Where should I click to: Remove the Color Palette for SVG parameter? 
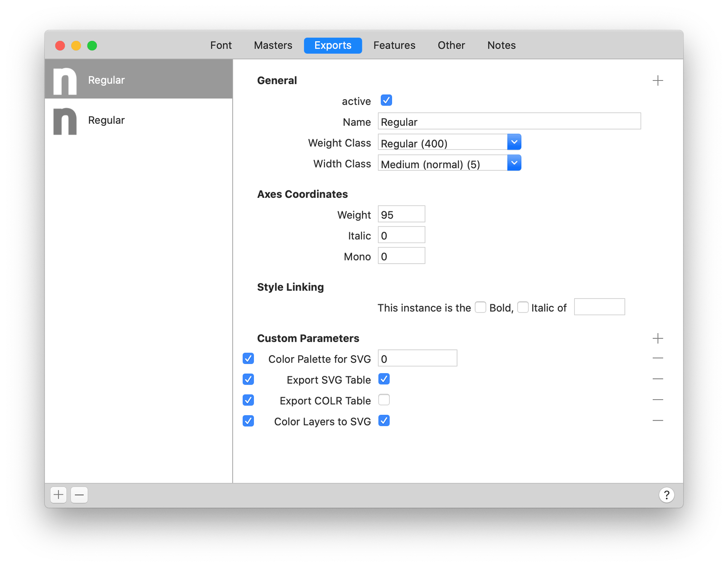pyautogui.click(x=658, y=358)
